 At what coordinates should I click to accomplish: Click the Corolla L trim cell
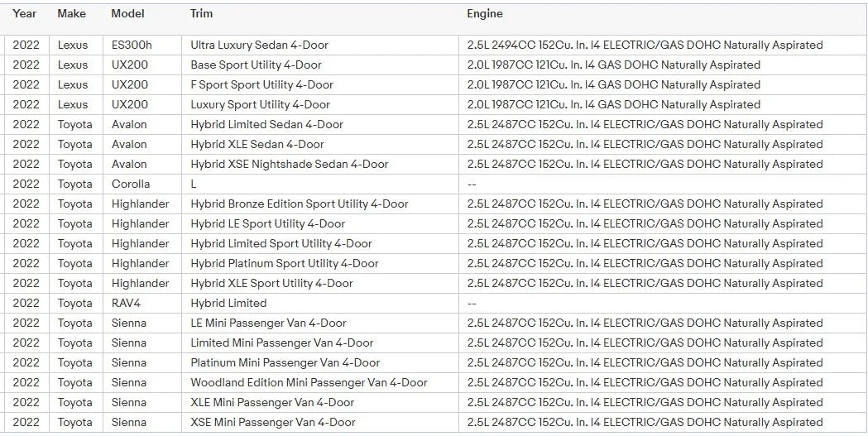tap(194, 184)
